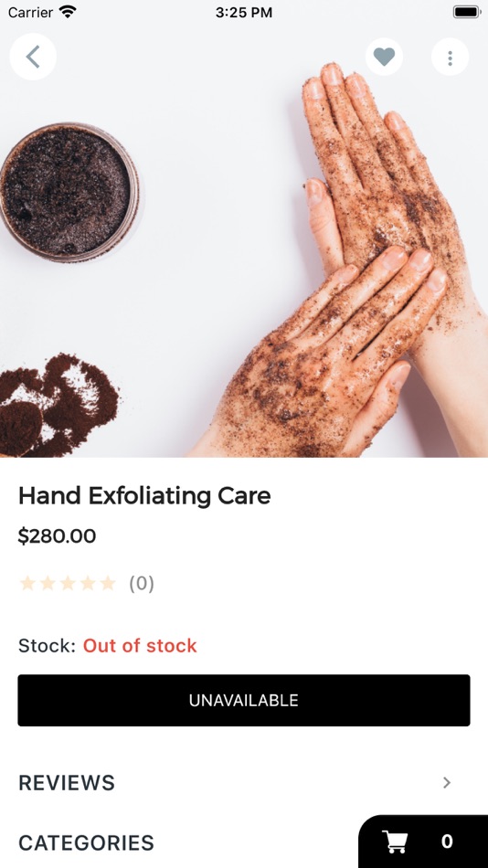Open the shopping cart icon
Screen dimensions: 488x868
396,842
